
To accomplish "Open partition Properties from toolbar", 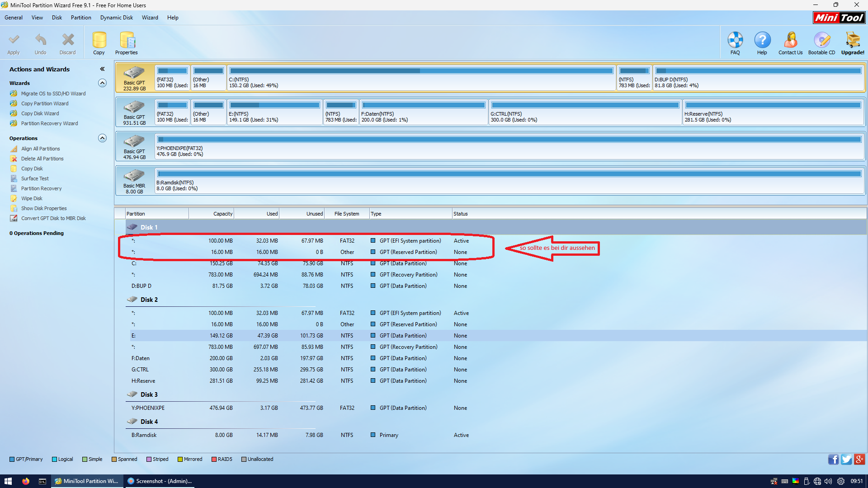I will [x=127, y=40].
